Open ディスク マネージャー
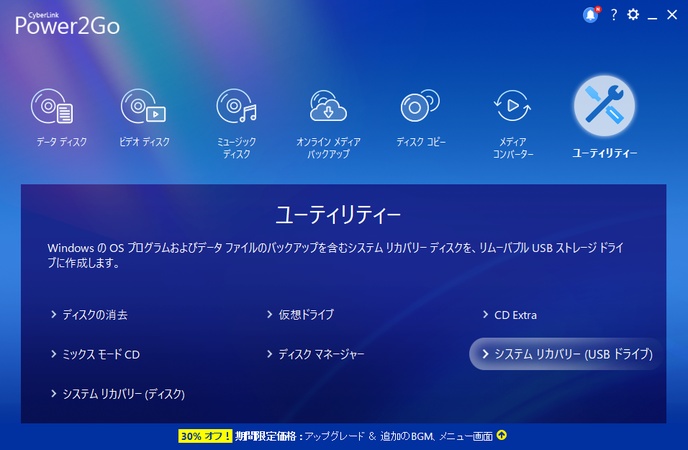This screenshot has width=688, height=450. point(316,354)
